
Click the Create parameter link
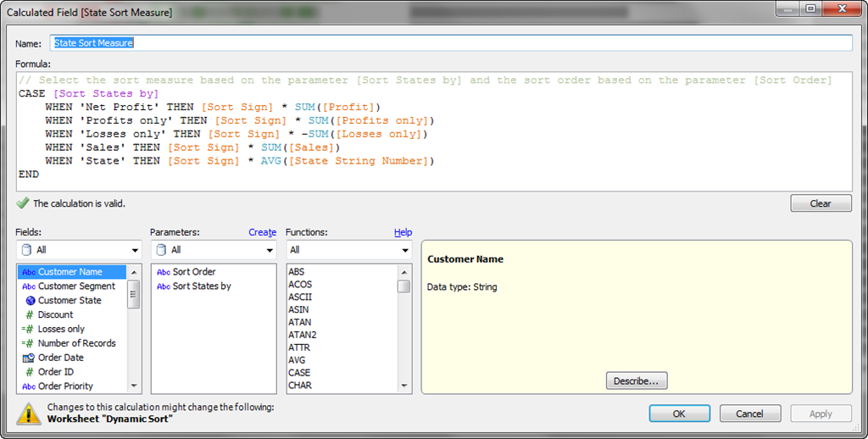pos(263,232)
